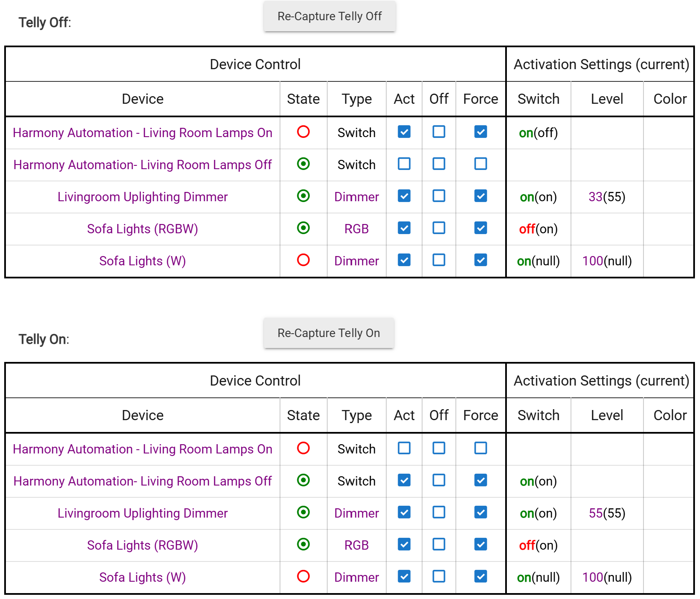Click red state circle for Lamps On in Telly Off
The height and width of the screenshot is (599, 700).
point(303,132)
